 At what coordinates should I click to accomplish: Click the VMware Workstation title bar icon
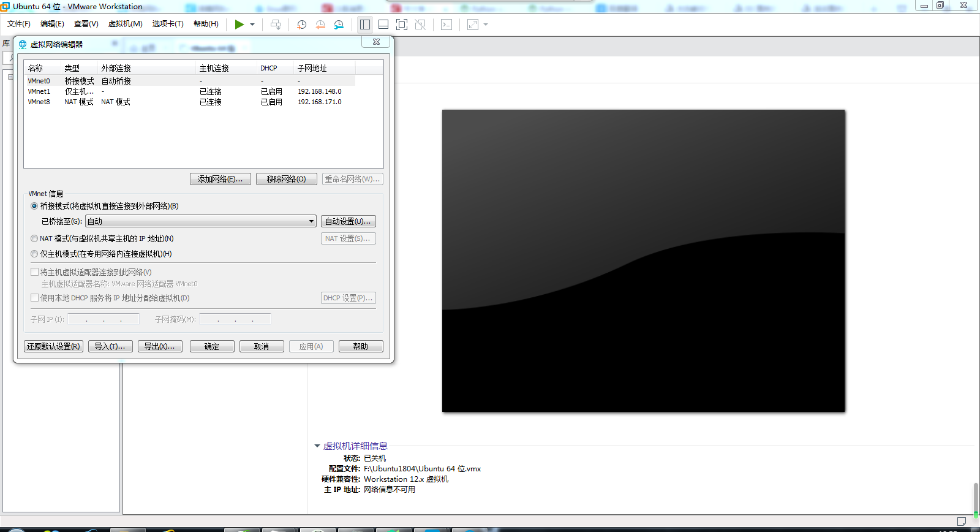[6, 6]
